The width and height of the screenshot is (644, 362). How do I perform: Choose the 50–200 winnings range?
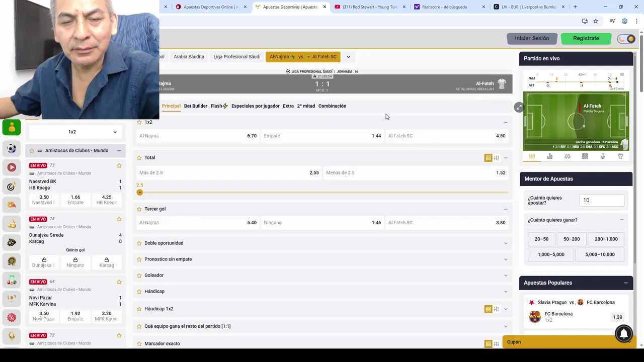572,239
